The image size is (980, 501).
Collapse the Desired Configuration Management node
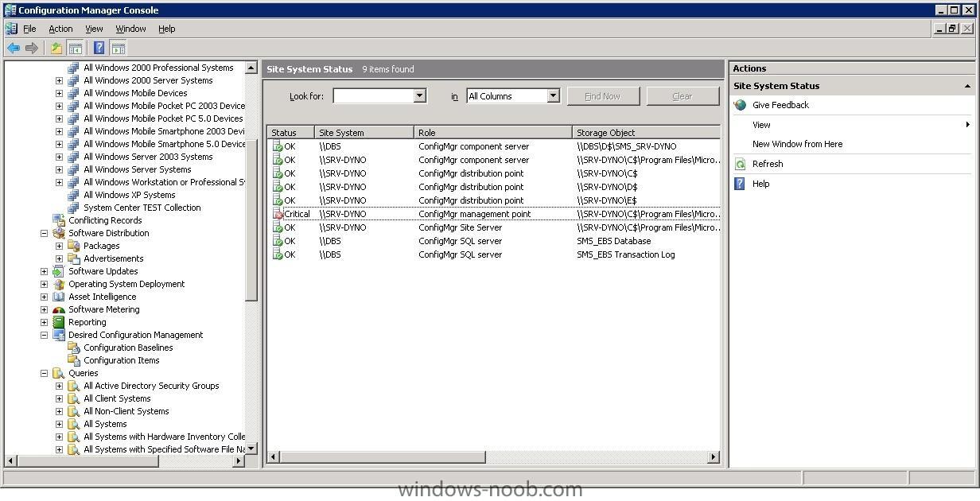pyautogui.click(x=44, y=335)
